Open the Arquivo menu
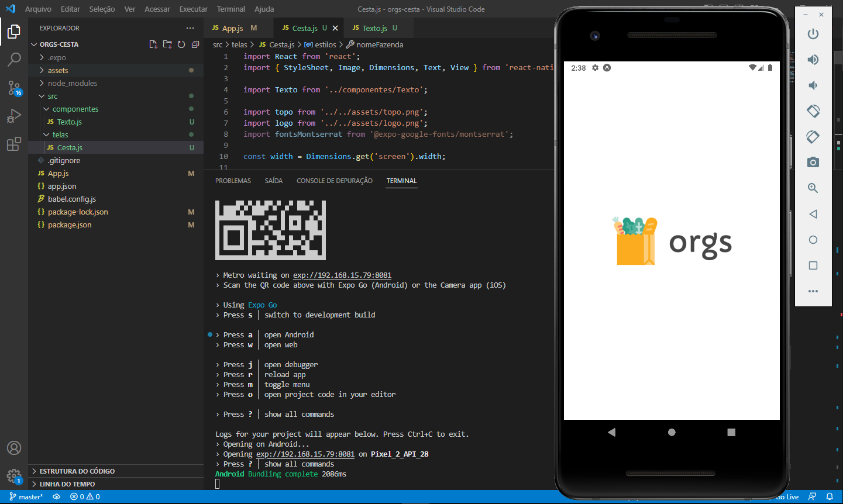The width and height of the screenshot is (843, 504). tap(38, 9)
